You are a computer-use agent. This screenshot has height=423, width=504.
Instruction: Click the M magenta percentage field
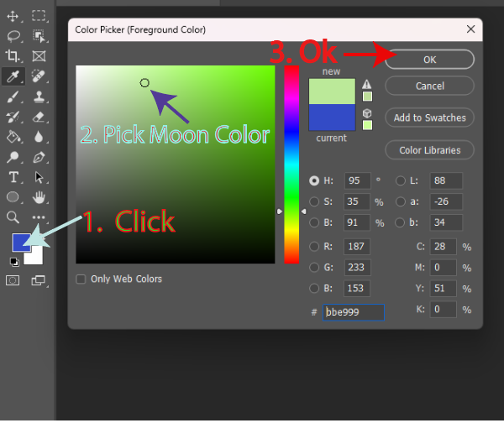click(444, 267)
